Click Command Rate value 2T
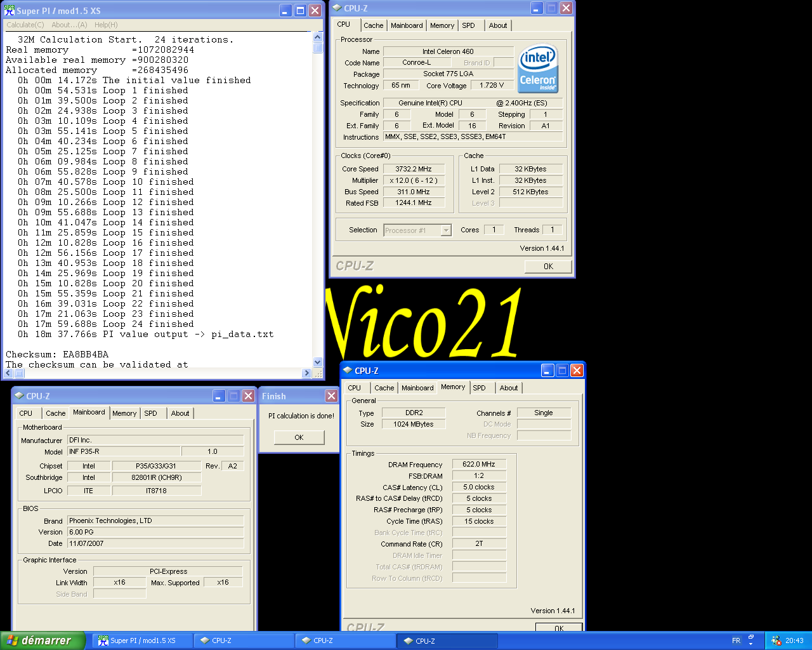 click(x=479, y=544)
